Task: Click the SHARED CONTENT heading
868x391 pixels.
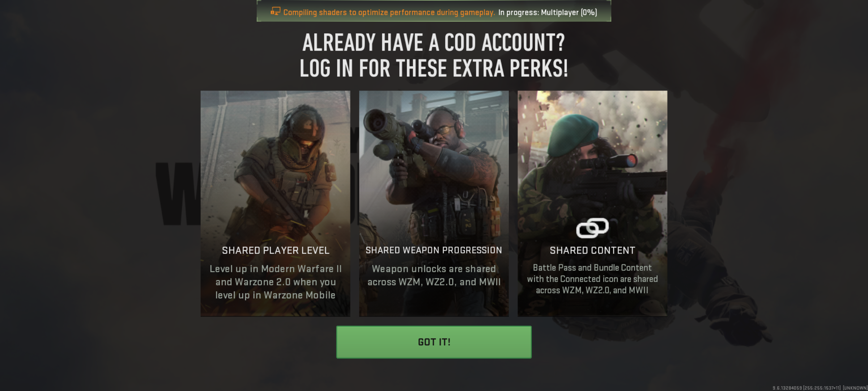Action: point(592,251)
